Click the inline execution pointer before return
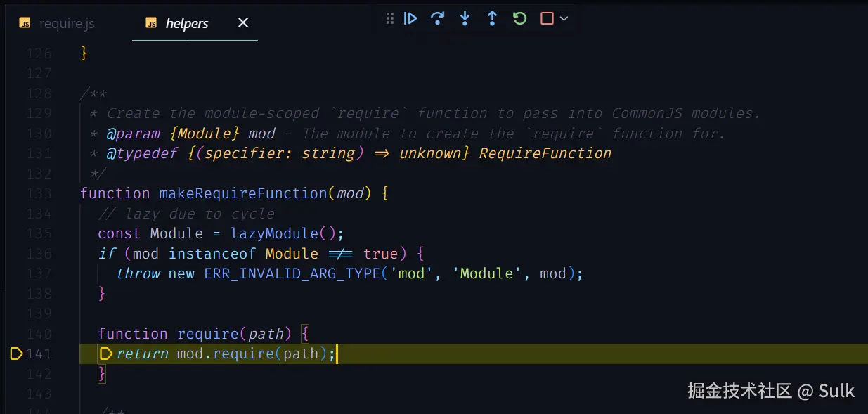868x414 pixels. coord(106,354)
